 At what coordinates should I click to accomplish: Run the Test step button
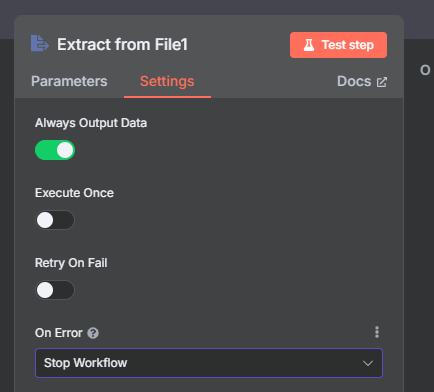pyautogui.click(x=338, y=45)
